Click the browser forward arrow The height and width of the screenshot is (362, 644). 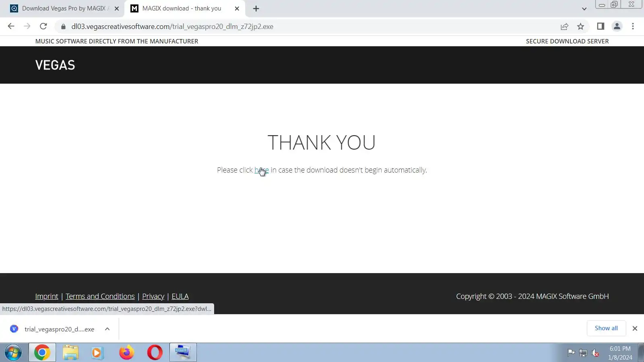[x=27, y=27]
